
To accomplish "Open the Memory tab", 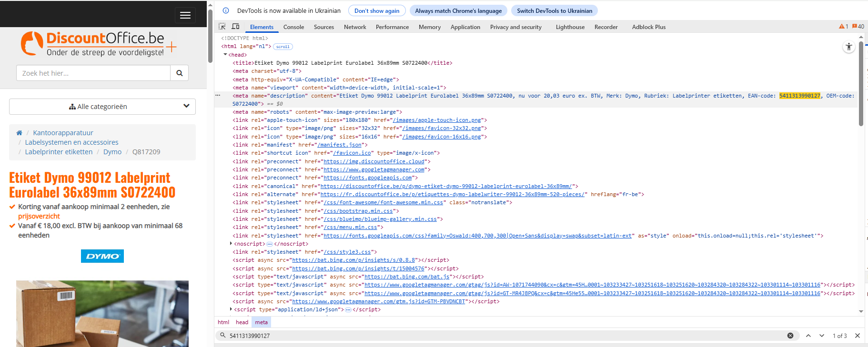I will [430, 27].
